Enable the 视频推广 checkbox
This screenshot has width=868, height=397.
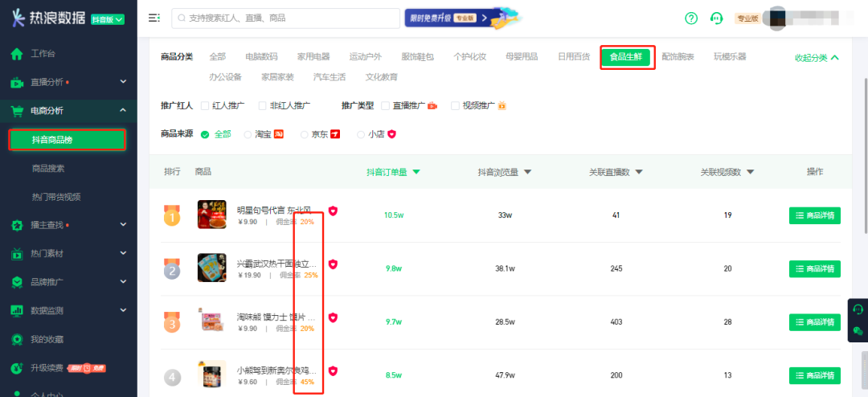click(x=456, y=106)
